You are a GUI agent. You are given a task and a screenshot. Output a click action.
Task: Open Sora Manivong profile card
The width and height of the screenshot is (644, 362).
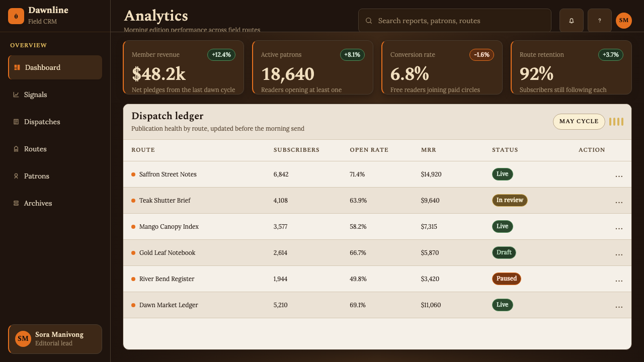[55, 339]
